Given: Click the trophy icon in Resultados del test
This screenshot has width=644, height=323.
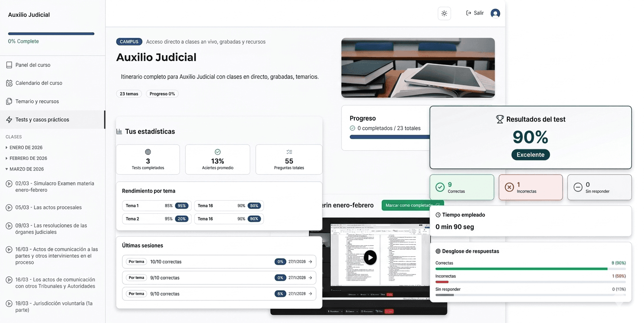Looking at the screenshot, I should click(500, 118).
